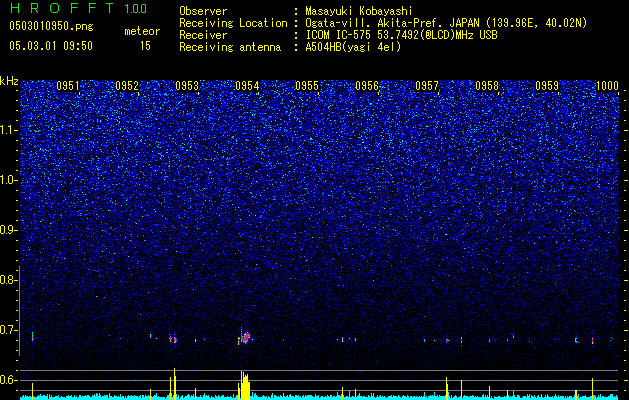
Task: Click the 0955 time marker
Action: point(307,86)
